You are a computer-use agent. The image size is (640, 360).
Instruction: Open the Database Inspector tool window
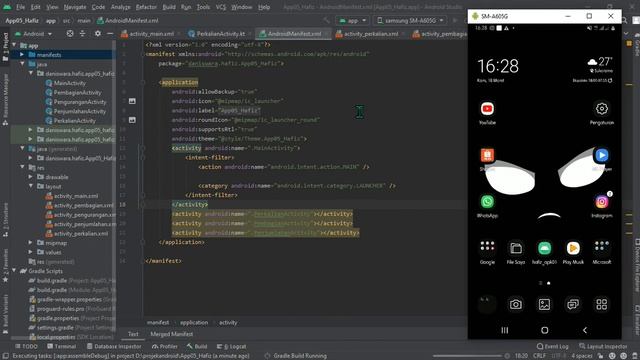(x=114, y=346)
